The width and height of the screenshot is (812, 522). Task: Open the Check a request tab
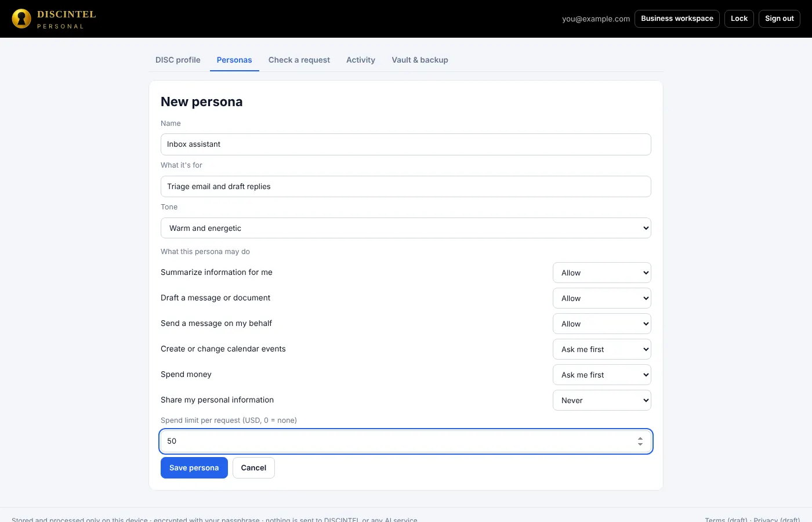pos(299,60)
